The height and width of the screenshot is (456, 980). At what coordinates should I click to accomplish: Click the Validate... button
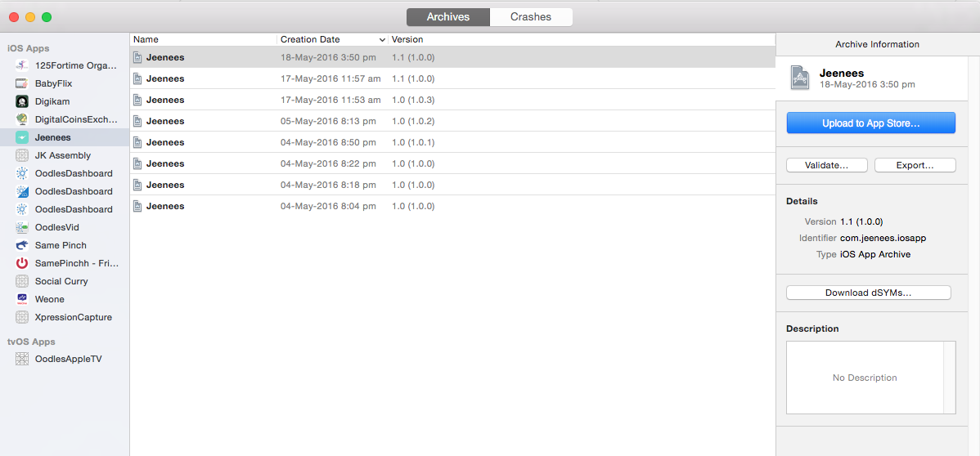(826, 166)
